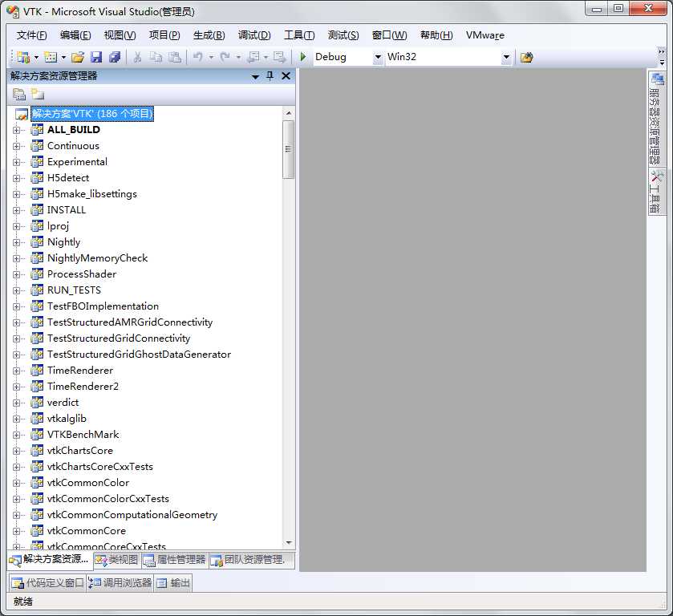Image resolution: width=673 pixels, height=616 pixels.
Task: Click the Cut scissors icon
Action: click(137, 57)
